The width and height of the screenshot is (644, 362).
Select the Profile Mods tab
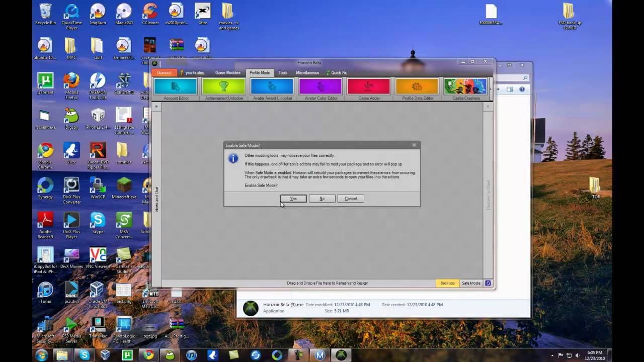pyautogui.click(x=260, y=73)
